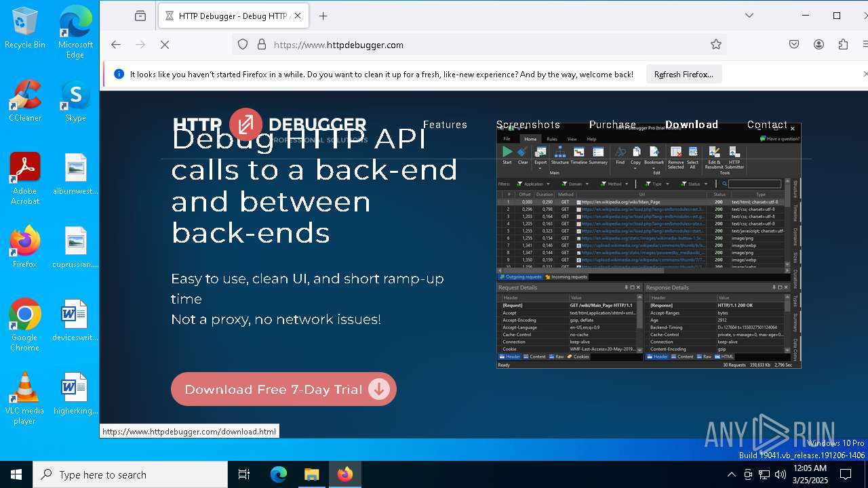The width and height of the screenshot is (868, 488).
Task: Open the albumwest image file on desktop
Action: tap(75, 174)
